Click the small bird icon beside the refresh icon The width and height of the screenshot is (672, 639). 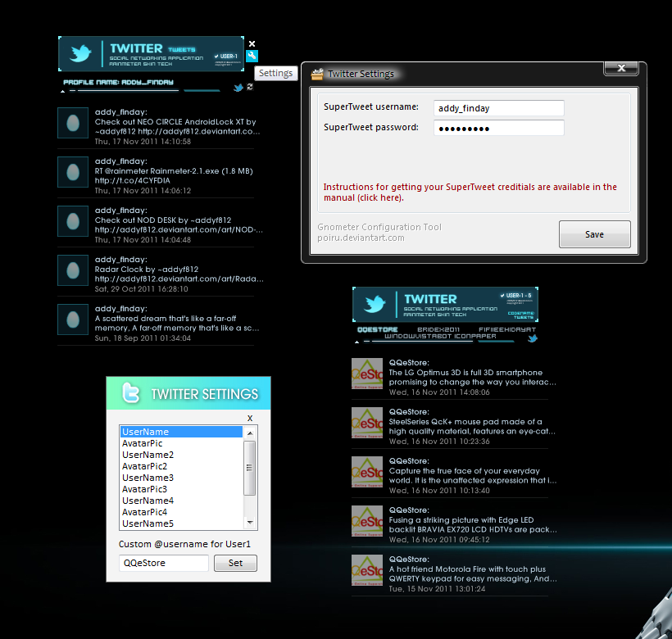(x=238, y=88)
